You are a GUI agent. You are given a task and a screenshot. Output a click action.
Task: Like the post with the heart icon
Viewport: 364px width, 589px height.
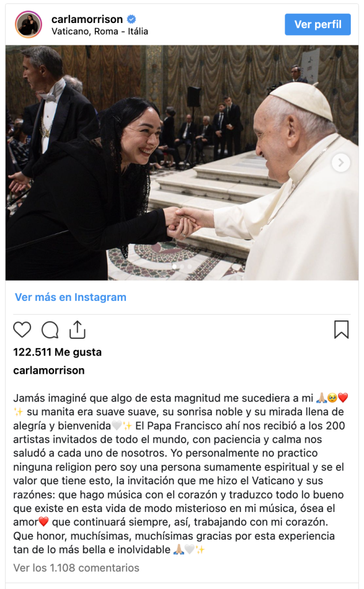(x=22, y=330)
